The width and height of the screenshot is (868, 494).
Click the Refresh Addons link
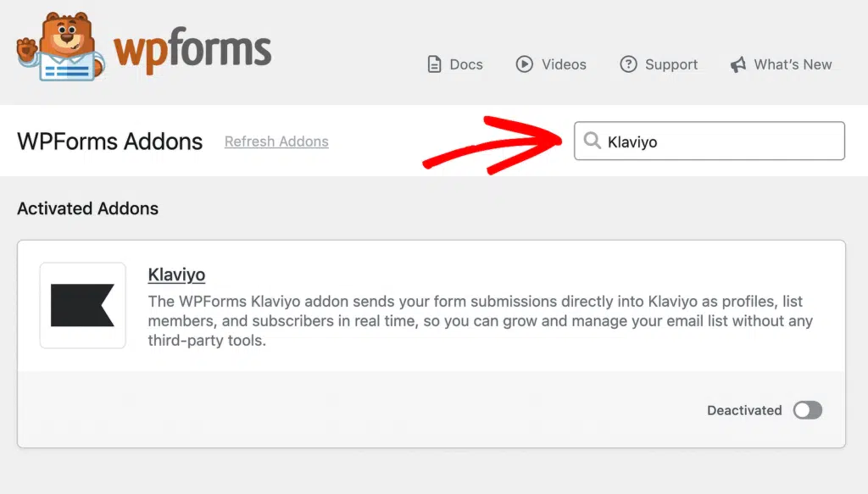(276, 142)
